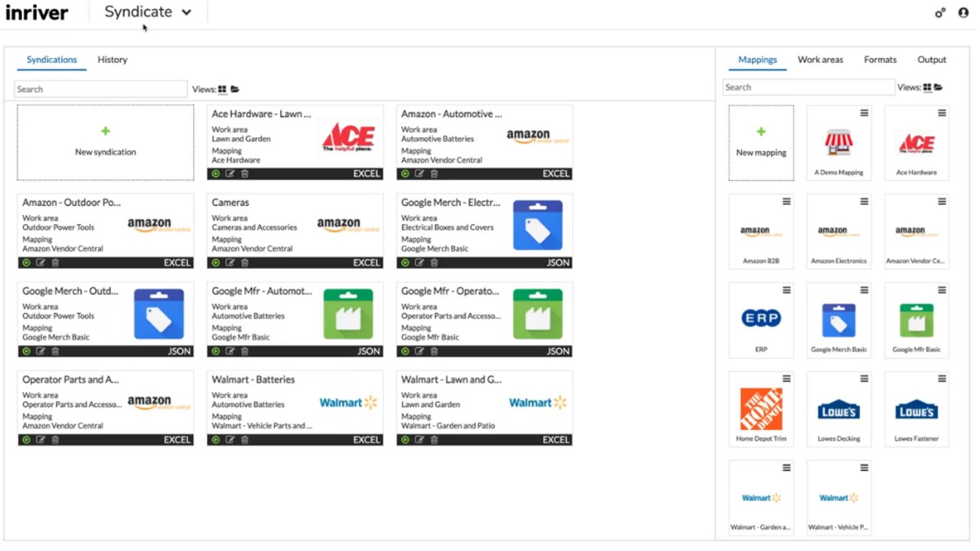The image size is (980, 551).
Task: Open menu for Amazon Vendor Ce... mapping
Action: (942, 202)
